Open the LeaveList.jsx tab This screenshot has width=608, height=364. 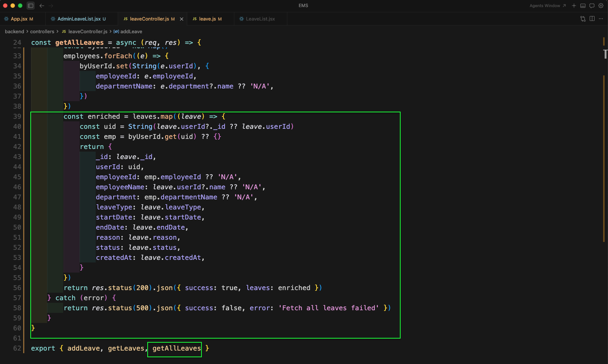tap(260, 19)
